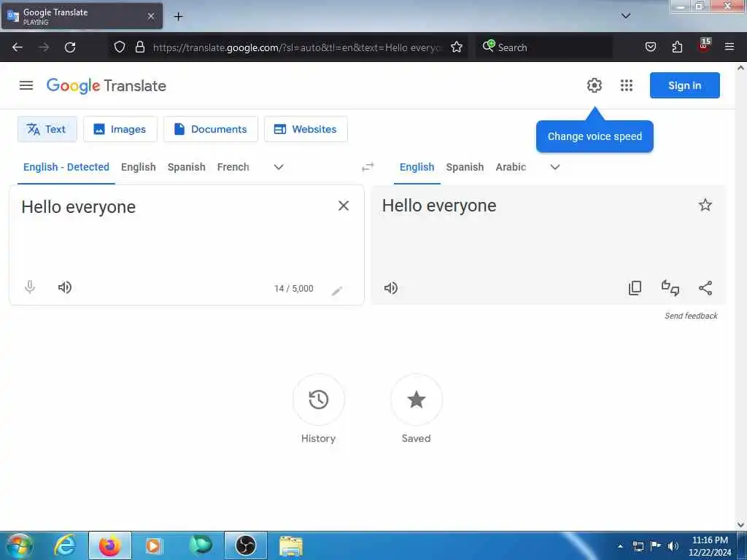Expand more target languages list
Screen dimensions: 747x560
pyautogui.click(x=555, y=167)
